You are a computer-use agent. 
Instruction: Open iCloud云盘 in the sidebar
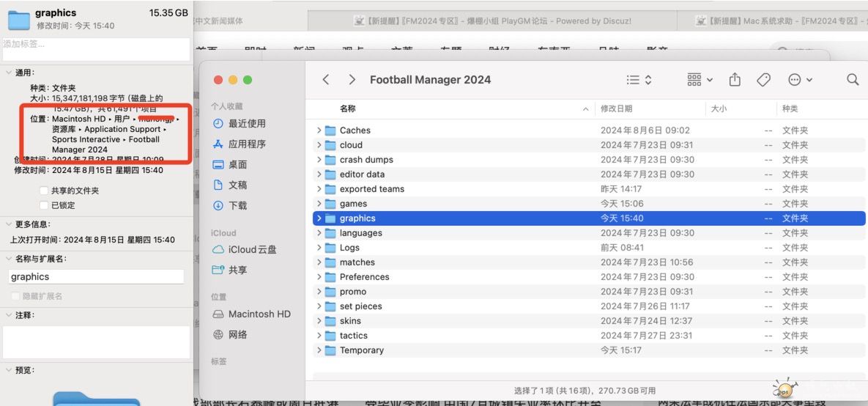(245, 249)
